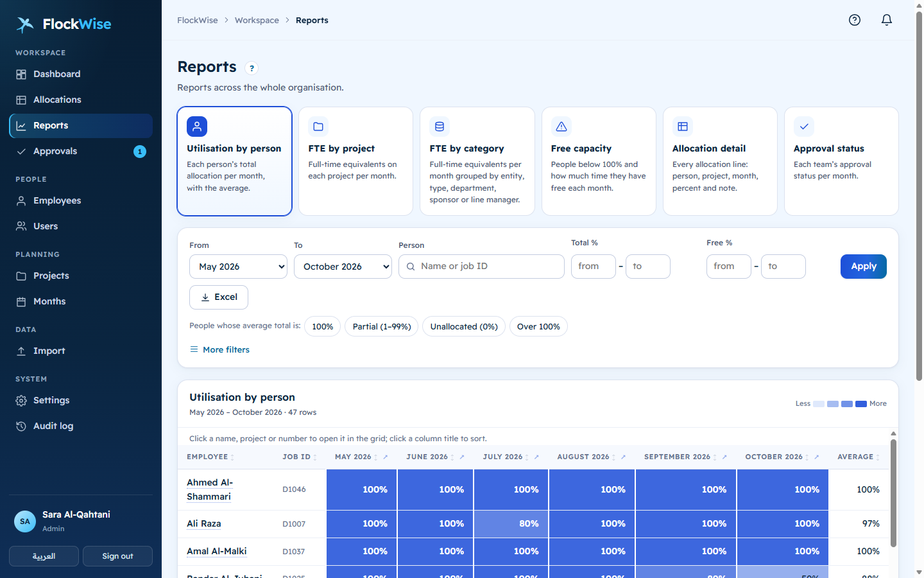Viewport: 924px width, 578px height.
Task: Expand More filters
Action: (219, 350)
